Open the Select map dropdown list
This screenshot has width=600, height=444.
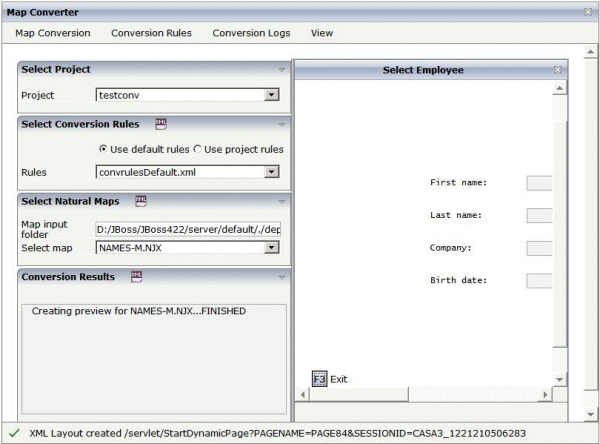coord(272,248)
